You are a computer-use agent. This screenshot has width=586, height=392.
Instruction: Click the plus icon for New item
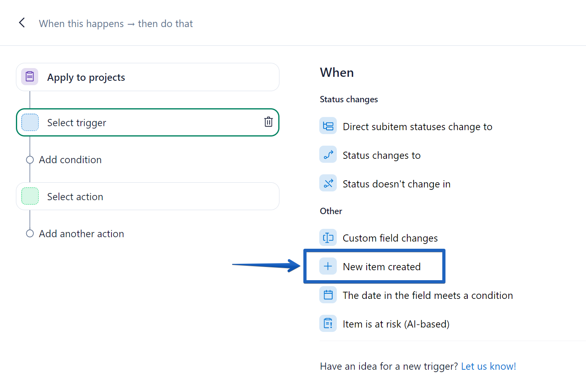tap(328, 266)
